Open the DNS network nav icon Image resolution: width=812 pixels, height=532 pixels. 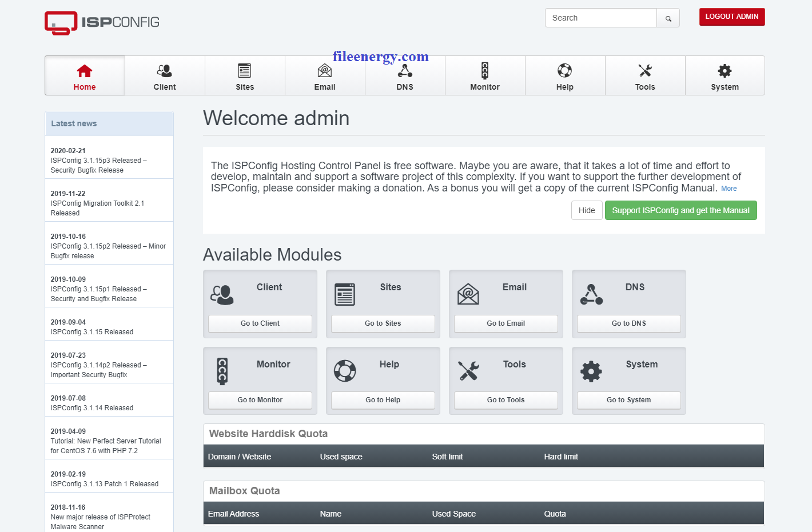405,71
